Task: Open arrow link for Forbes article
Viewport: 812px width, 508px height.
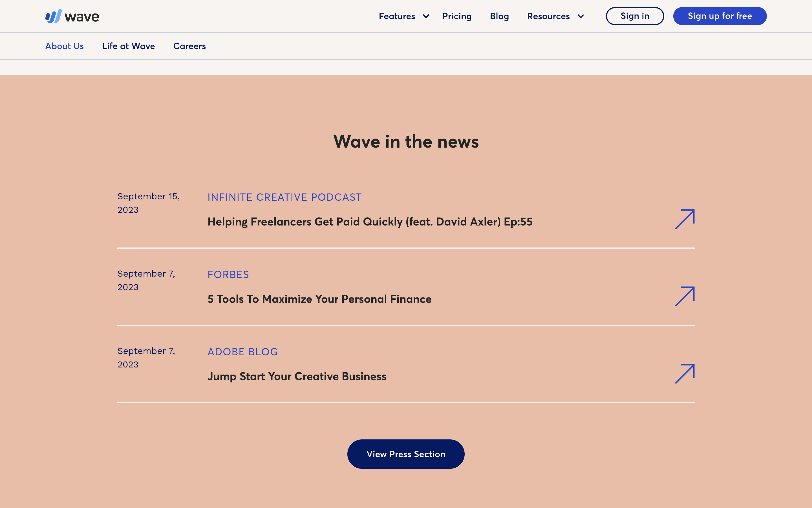Action: point(685,296)
